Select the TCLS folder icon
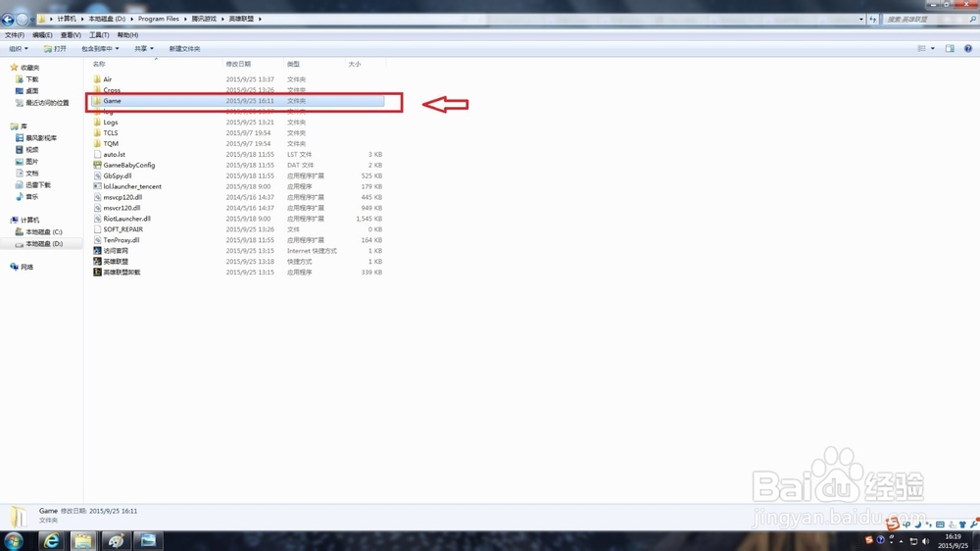This screenshot has height=551, width=980. point(97,132)
